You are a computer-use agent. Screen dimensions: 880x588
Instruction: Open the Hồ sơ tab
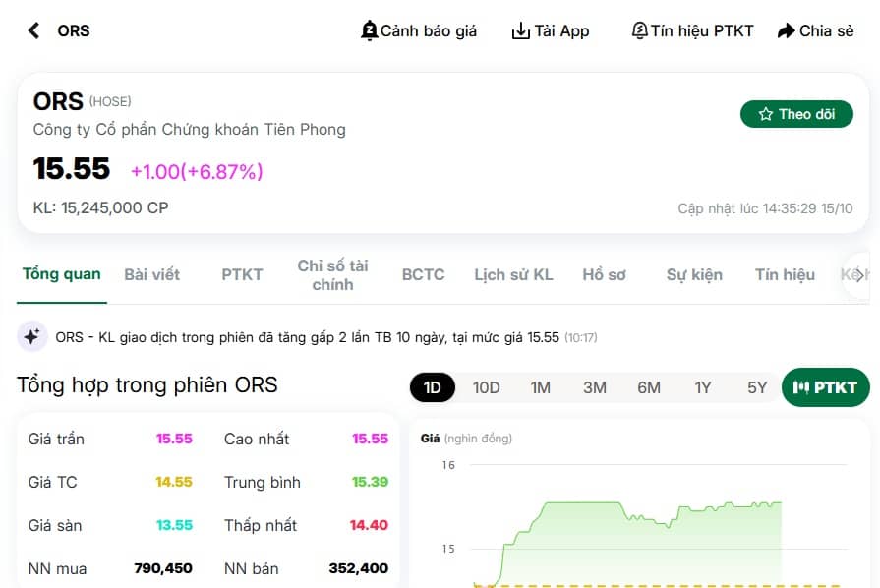tap(604, 275)
